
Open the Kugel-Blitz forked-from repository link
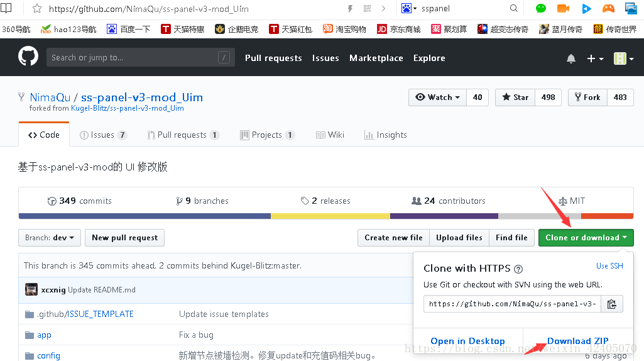[x=128, y=108]
